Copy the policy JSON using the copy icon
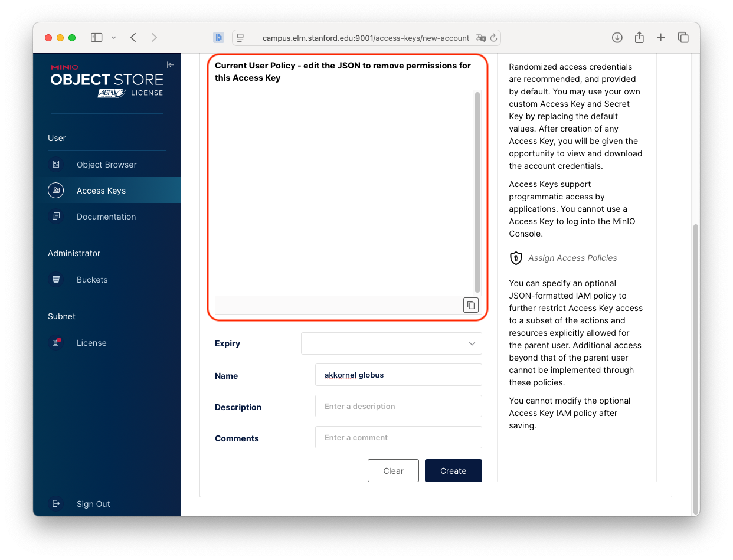Screen dimensions: 733x560 click(470, 305)
